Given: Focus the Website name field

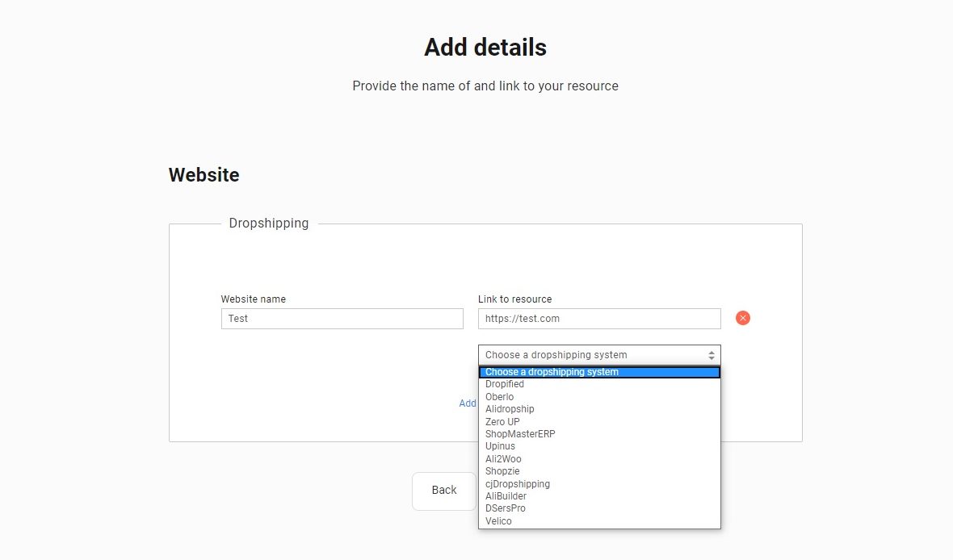Looking at the screenshot, I should [x=342, y=319].
